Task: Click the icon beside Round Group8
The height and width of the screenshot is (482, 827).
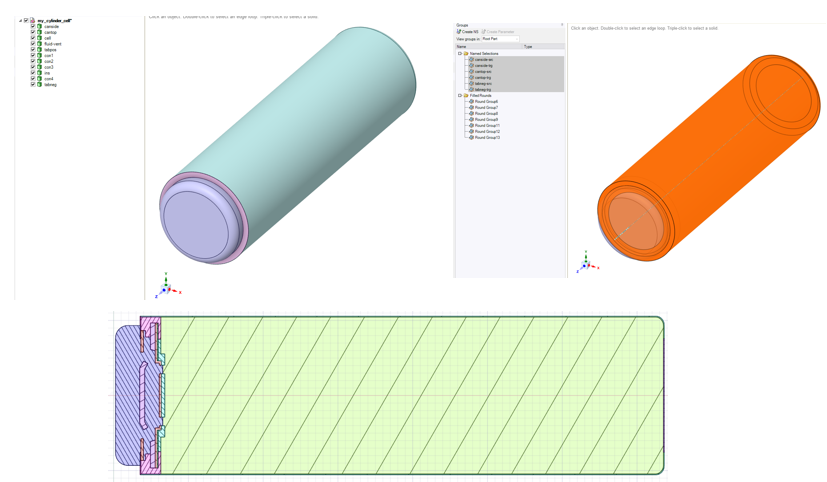Action: click(472, 113)
